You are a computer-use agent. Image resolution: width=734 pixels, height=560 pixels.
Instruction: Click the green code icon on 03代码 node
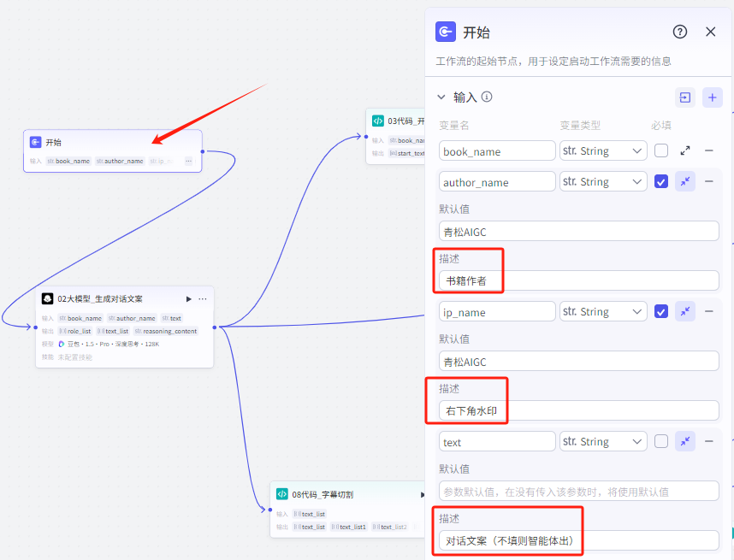(378, 121)
